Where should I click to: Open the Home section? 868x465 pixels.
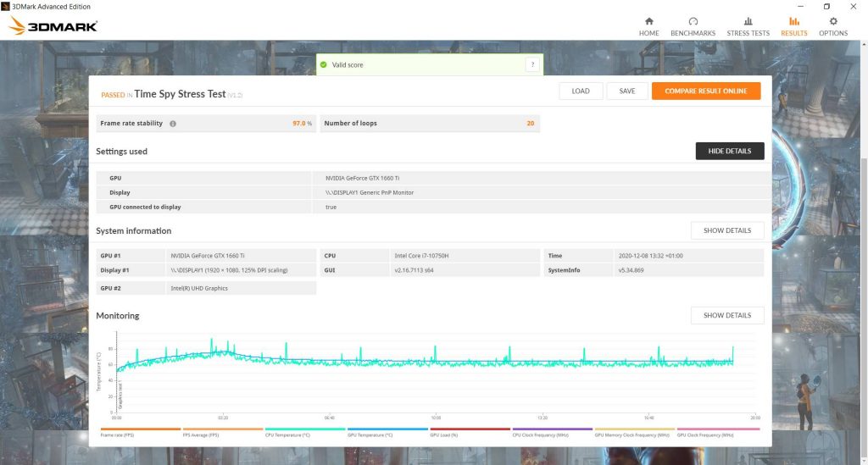pyautogui.click(x=648, y=26)
